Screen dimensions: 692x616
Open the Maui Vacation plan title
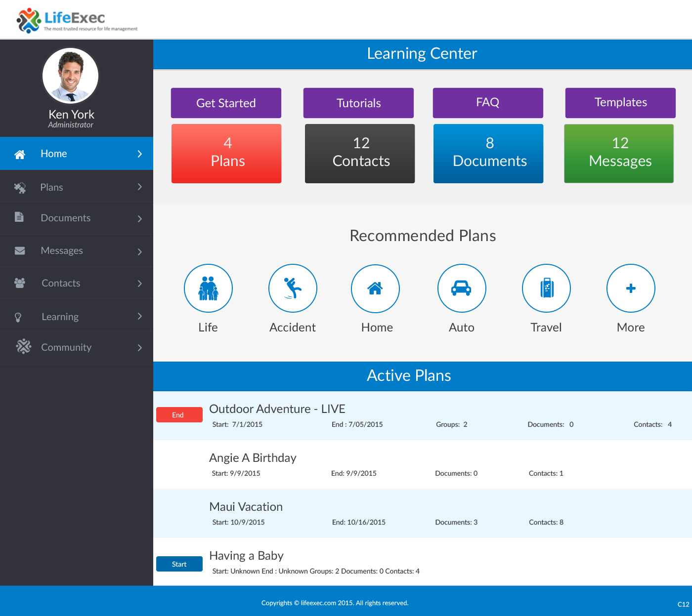point(246,507)
